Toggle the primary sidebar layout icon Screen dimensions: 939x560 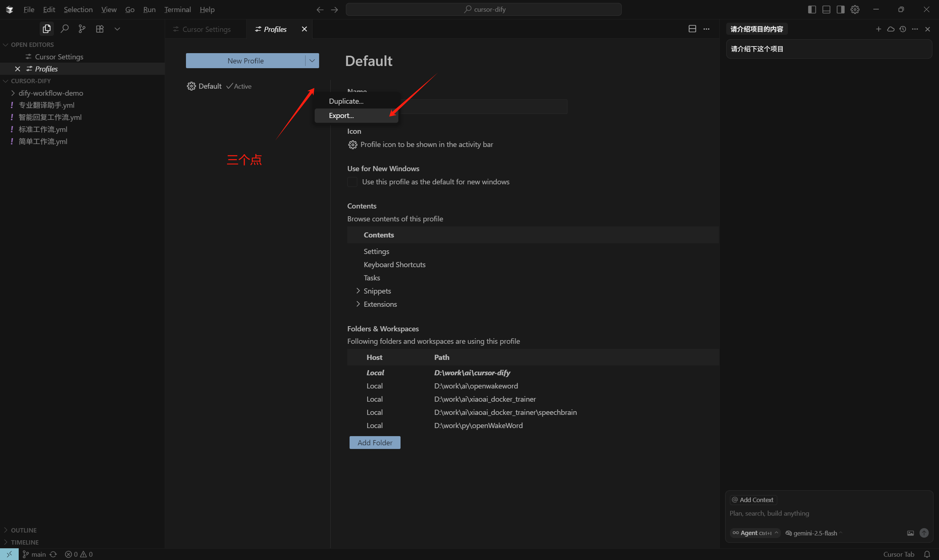[811, 10]
